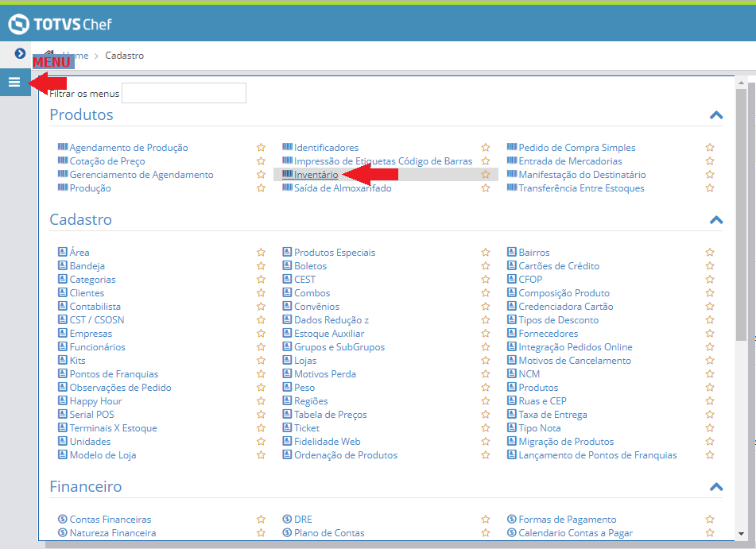Select the Natureza Financeira entry

(x=113, y=532)
